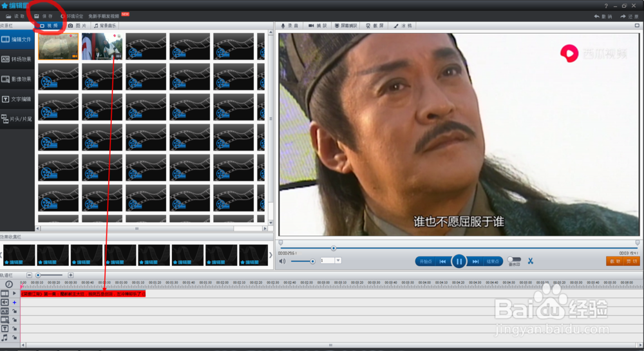Expand effect collection bar with right chevron
This screenshot has height=351, width=644.
[270, 255]
